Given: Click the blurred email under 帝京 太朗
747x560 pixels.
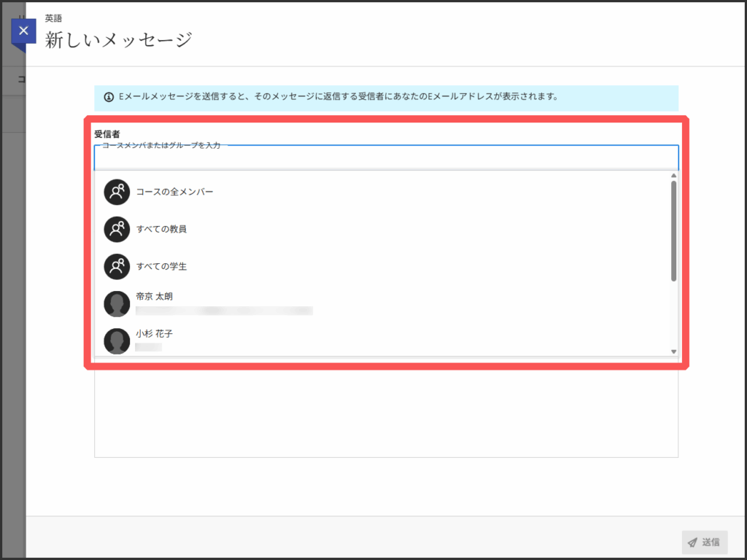Looking at the screenshot, I should pyautogui.click(x=224, y=311).
